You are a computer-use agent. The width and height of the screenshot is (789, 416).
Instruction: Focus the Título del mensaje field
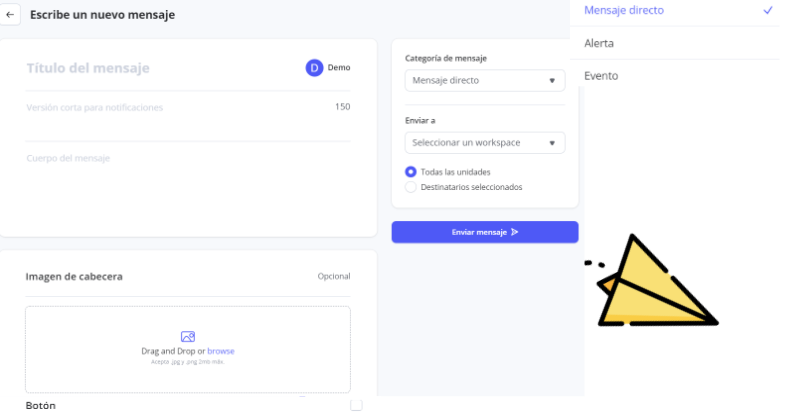pos(150,68)
